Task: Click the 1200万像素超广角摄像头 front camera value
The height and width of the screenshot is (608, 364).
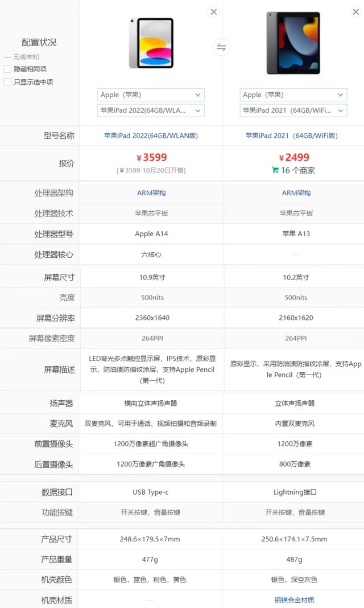Action: (151, 443)
